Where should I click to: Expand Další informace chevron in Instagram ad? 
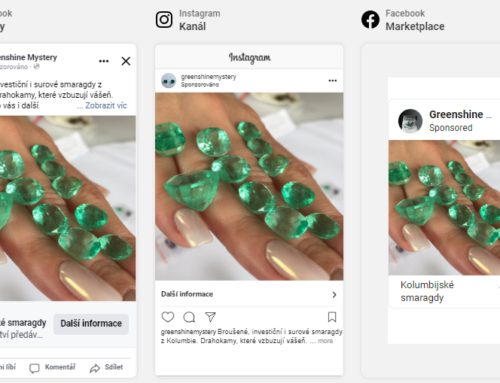pyautogui.click(x=334, y=295)
